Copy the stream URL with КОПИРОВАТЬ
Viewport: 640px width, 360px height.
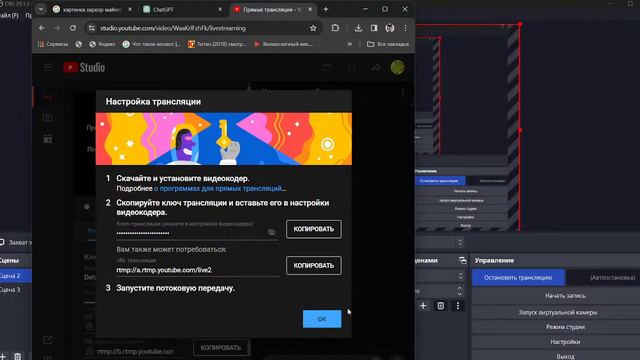click(x=313, y=265)
